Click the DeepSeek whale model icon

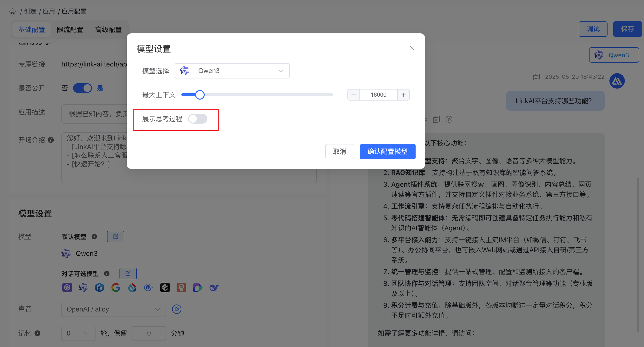coord(214,287)
